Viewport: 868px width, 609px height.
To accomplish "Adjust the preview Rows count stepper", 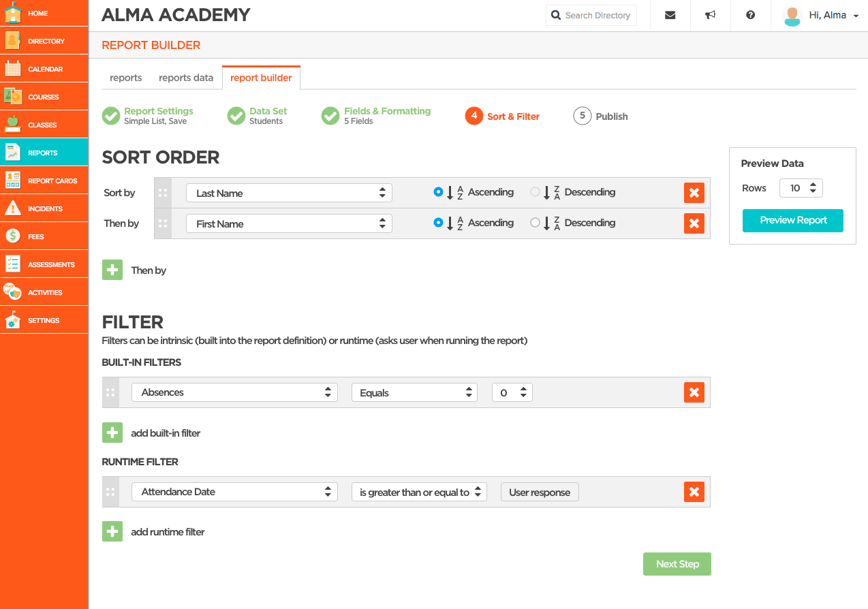I will click(x=801, y=188).
